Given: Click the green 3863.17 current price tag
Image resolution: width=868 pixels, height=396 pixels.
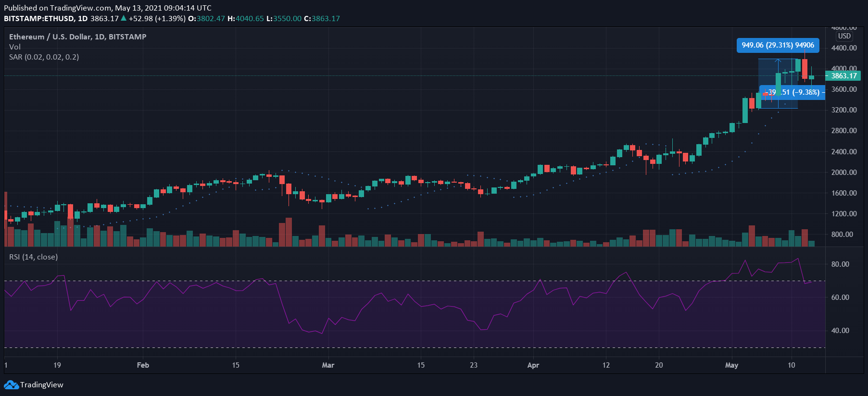Looking at the screenshot, I should coord(843,76).
